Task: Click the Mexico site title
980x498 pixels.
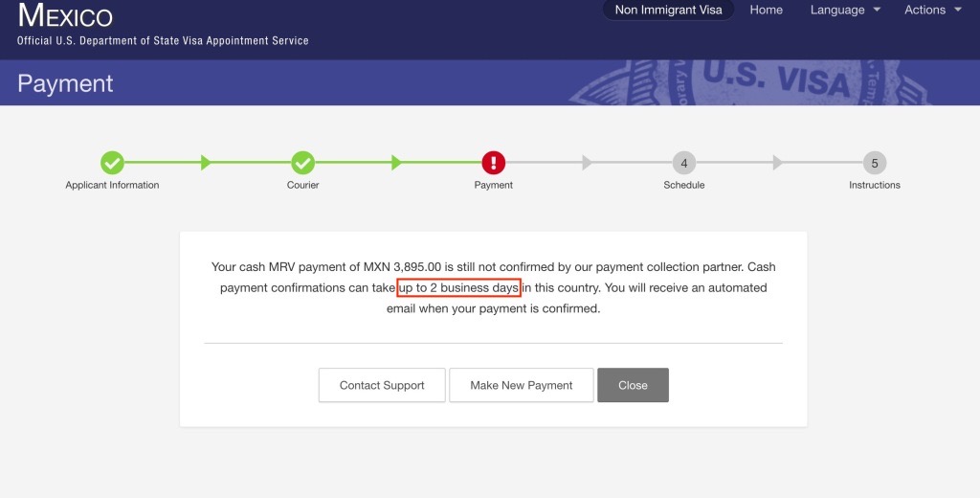Action: pos(65,16)
